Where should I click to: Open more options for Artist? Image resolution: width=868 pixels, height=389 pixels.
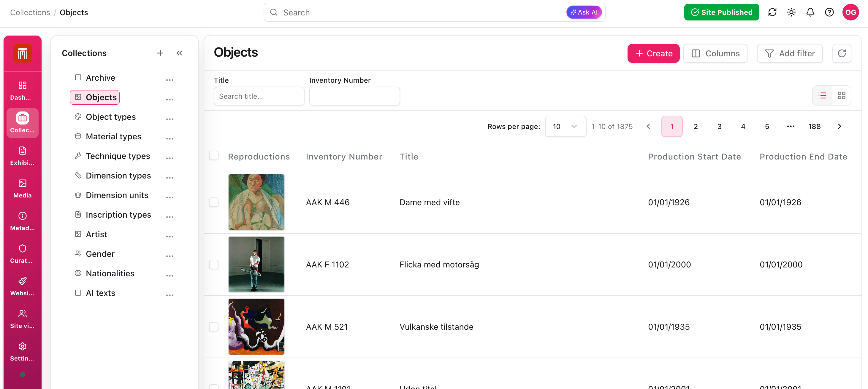click(x=170, y=237)
